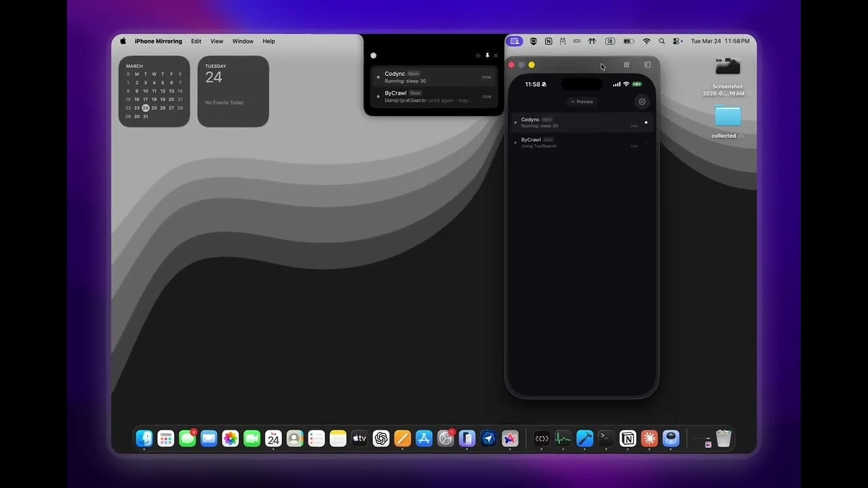Launch Mail from the Dock
868x488 pixels.
click(x=209, y=439)
